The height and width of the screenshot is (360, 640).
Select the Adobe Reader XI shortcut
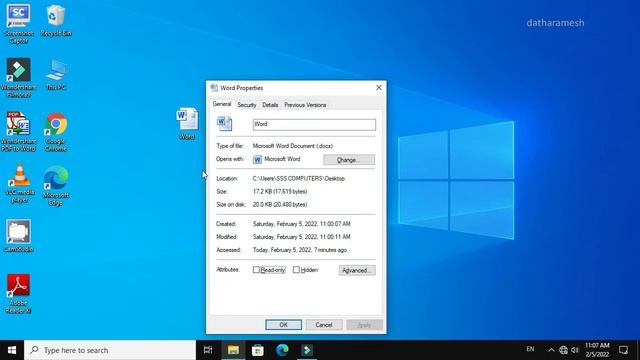(x=18, y=293)
